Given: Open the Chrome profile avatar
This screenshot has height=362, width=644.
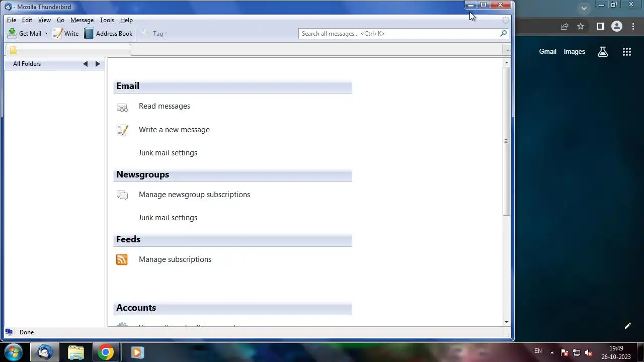Looking at the screenshot, I should (617, 26).
